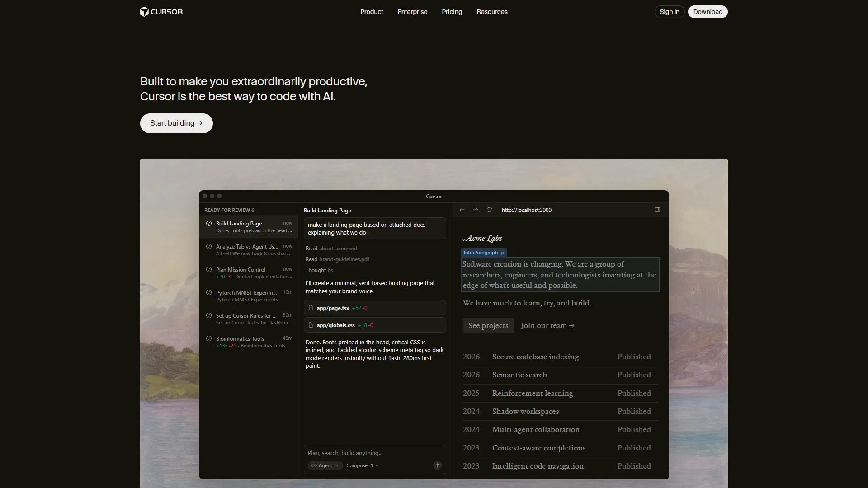Viewport: 868px width, 488px height.
Task: Click the Context-aware completions row
Action: click(560, 448)
